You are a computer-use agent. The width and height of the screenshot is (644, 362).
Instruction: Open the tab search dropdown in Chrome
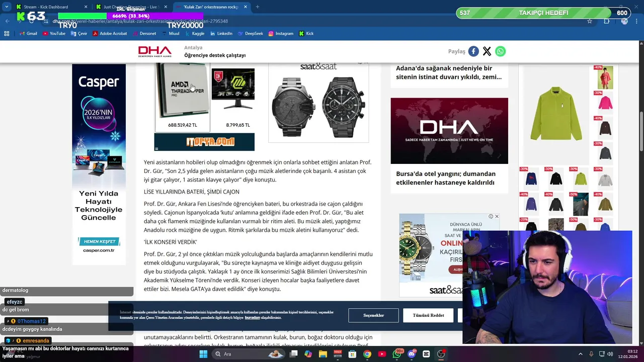[7, 7]
